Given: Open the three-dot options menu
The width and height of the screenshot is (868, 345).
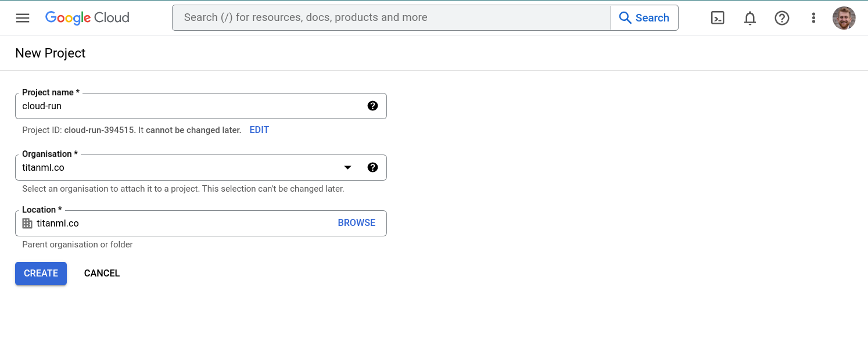Looking at the screenshot, I should click(x=813, y=17).
